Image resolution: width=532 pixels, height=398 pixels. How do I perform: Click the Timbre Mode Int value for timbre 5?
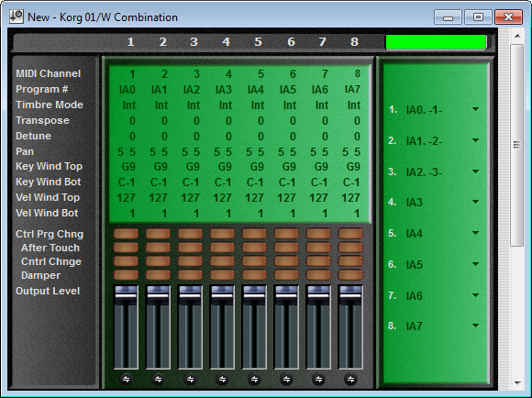tap(257, 105)
